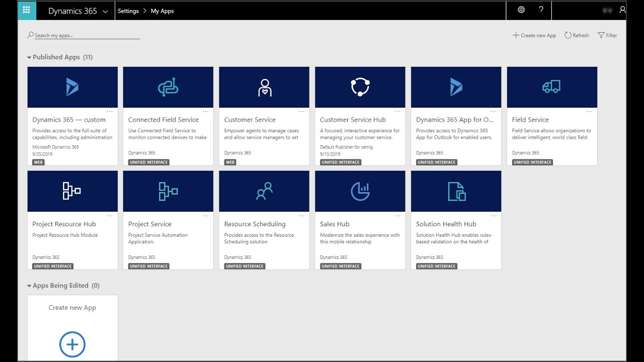Click the Resource Scheduling people icon
This screenshot has height=362, width=644.
264,191
